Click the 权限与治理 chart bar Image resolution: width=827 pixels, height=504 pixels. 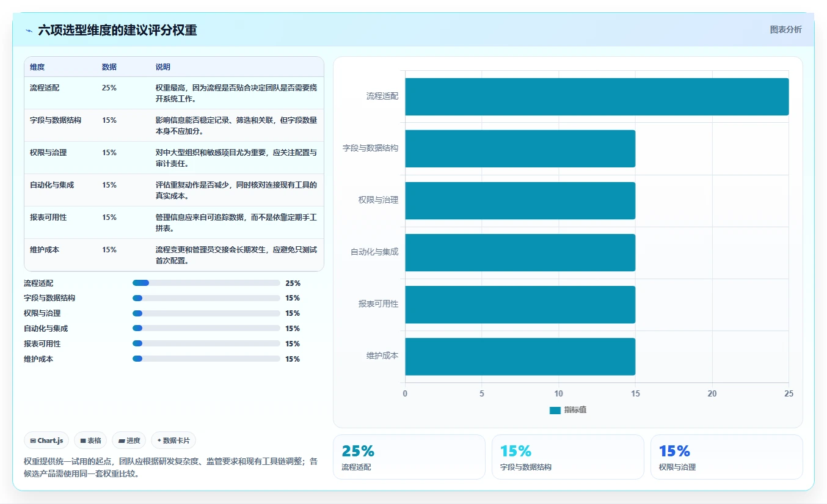520,200
